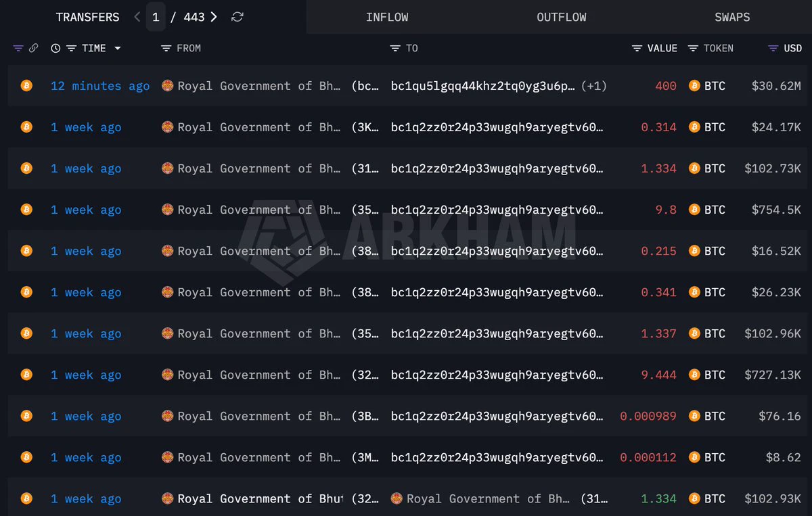
Task: Click the total pages count 443
Action: click(x=194, y=17)
